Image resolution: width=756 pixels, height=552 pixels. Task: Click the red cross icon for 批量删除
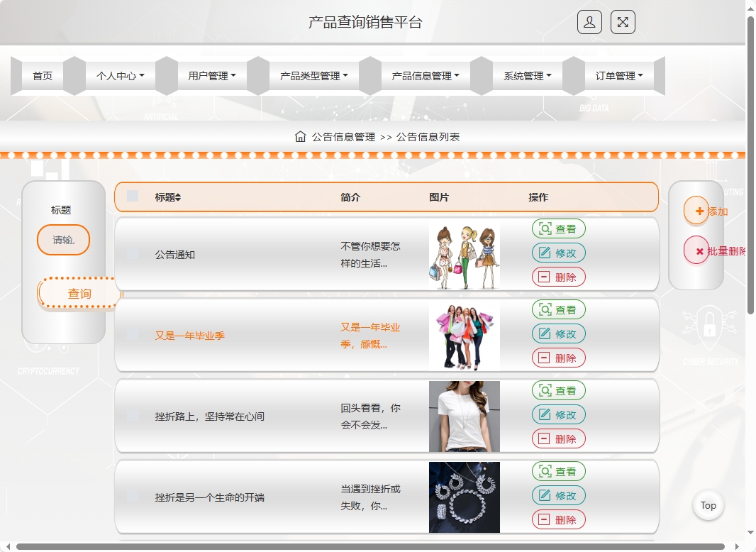698,250
